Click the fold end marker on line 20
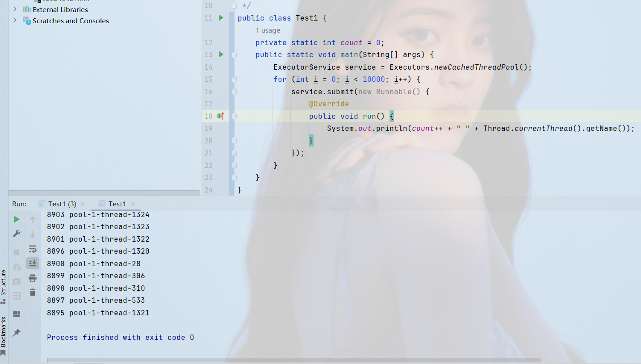 coord(234,141)
